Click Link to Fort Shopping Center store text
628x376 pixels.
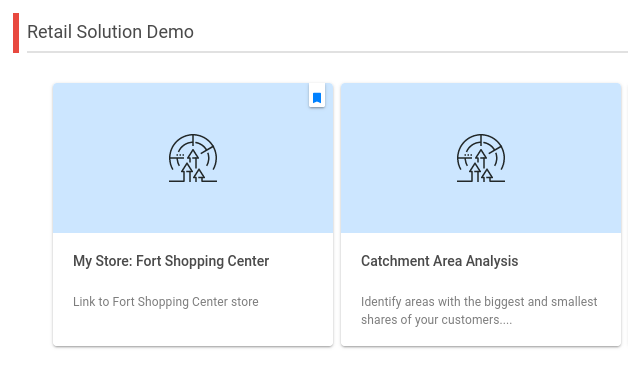point(166,302)
